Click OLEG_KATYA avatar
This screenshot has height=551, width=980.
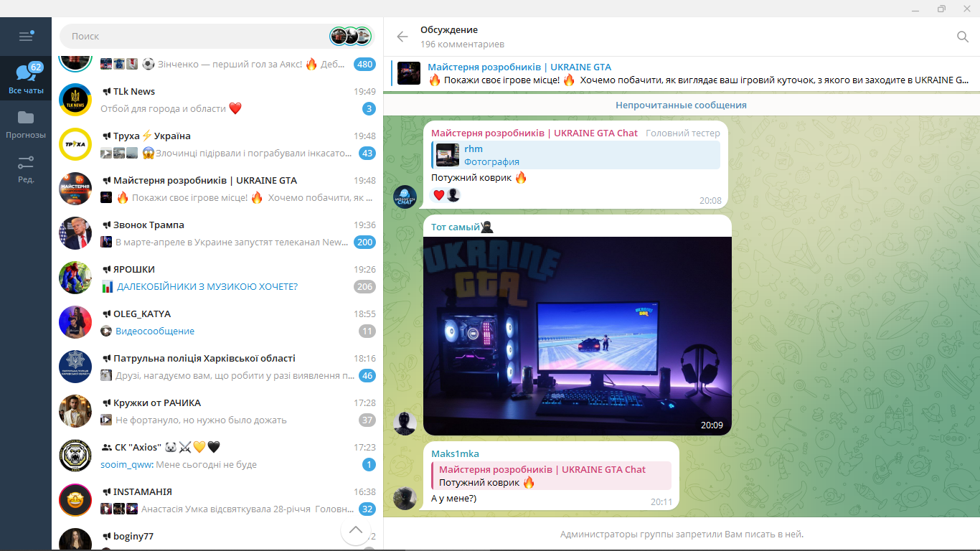coord(75,322)
